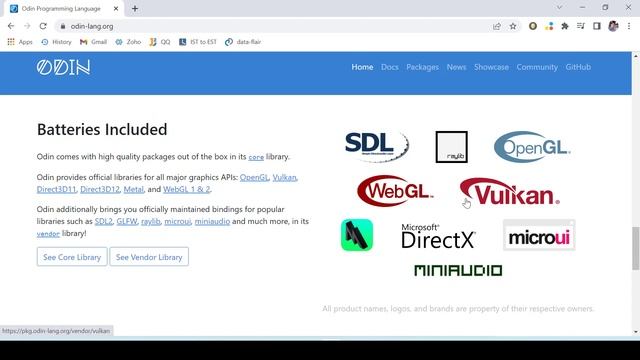Click the page vertical scrollbar thumb
Screen dimensions: 640x360
pos(636,248)
